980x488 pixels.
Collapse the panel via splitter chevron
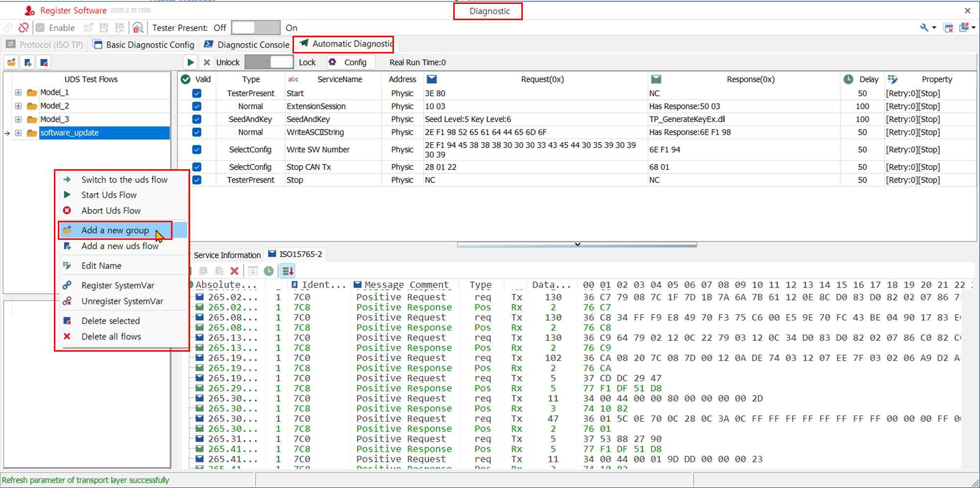[577, 244]
